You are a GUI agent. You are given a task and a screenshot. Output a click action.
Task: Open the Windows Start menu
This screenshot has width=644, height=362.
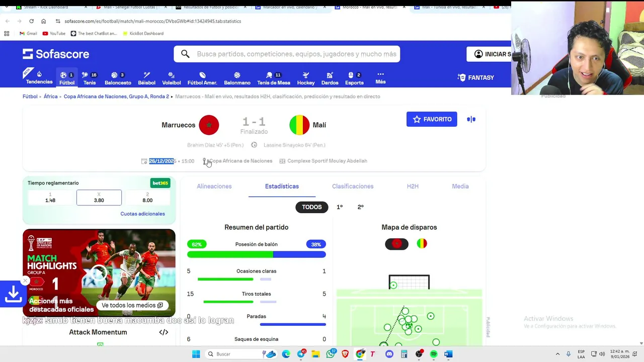(x=196, y=354)
